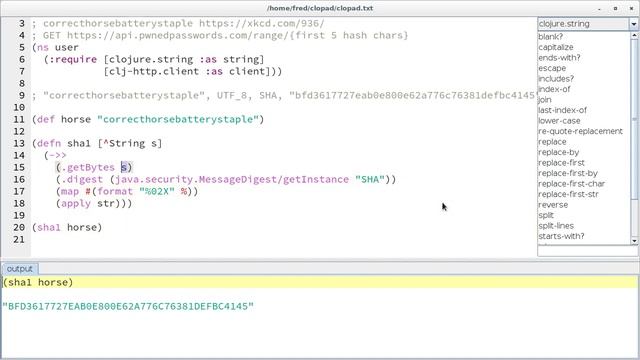Open the clojure.string namespace dropdown arrow
The height and width of the screenshot is (360, 640).
(633, 24)
